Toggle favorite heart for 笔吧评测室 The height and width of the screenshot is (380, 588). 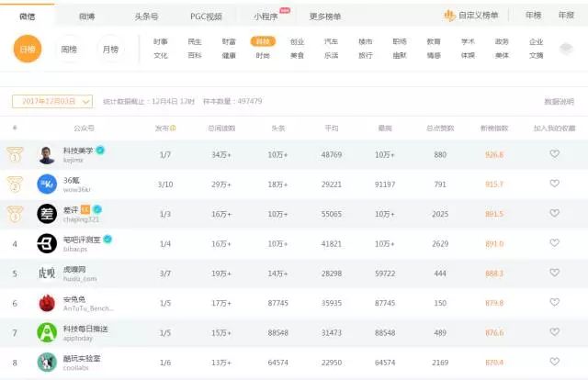pyautogui.click(x=555, y=243)
